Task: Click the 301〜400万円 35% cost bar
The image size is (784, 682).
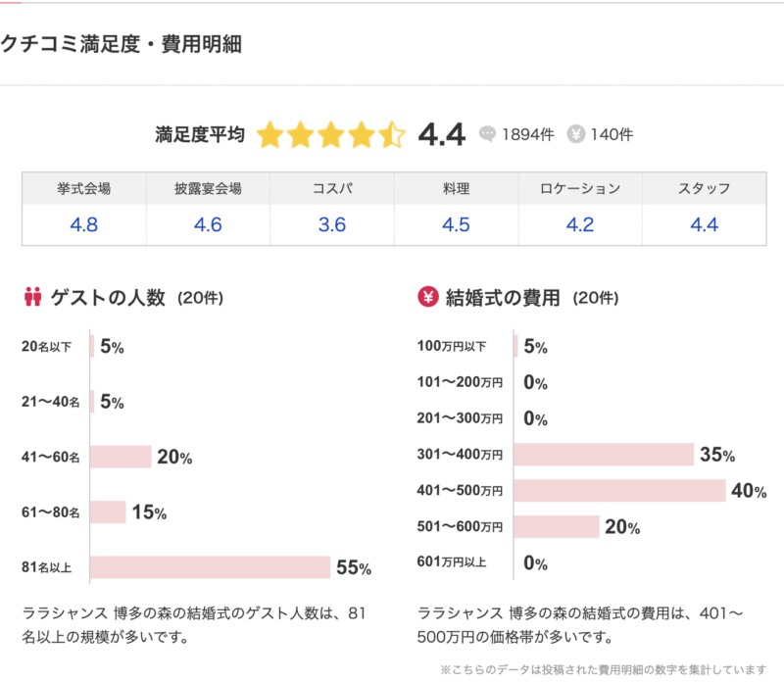Action: tap(605, 455)
